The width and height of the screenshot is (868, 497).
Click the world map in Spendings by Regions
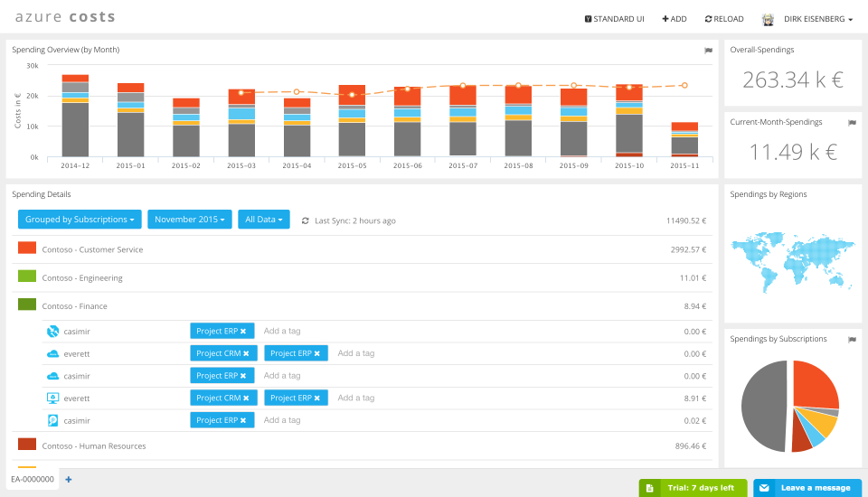(793, 261)
